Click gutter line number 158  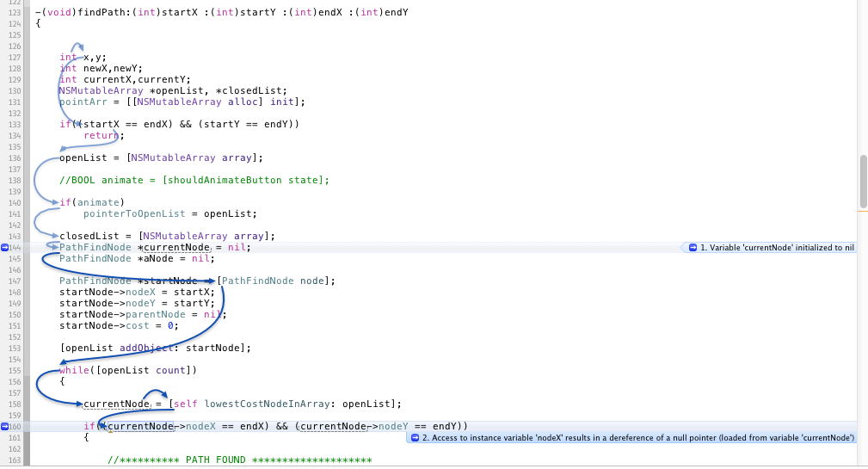[x=15, y=404]
